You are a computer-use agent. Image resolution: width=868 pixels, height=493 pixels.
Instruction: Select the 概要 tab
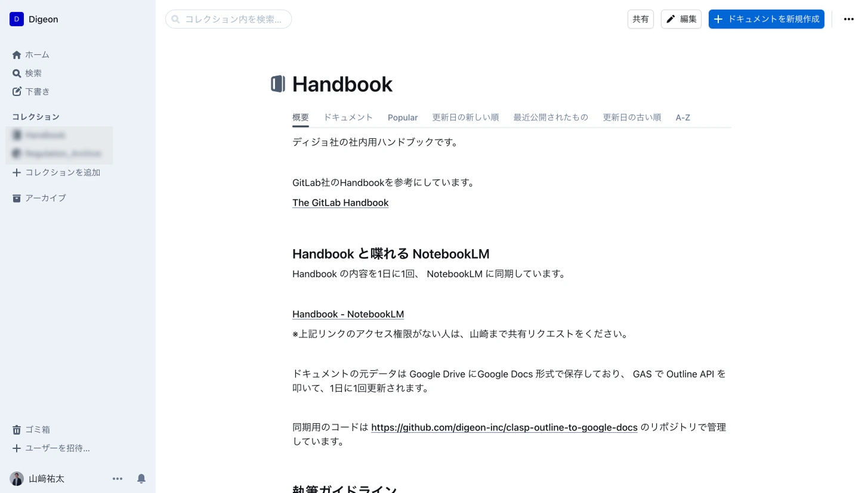(x=301, y=117)
